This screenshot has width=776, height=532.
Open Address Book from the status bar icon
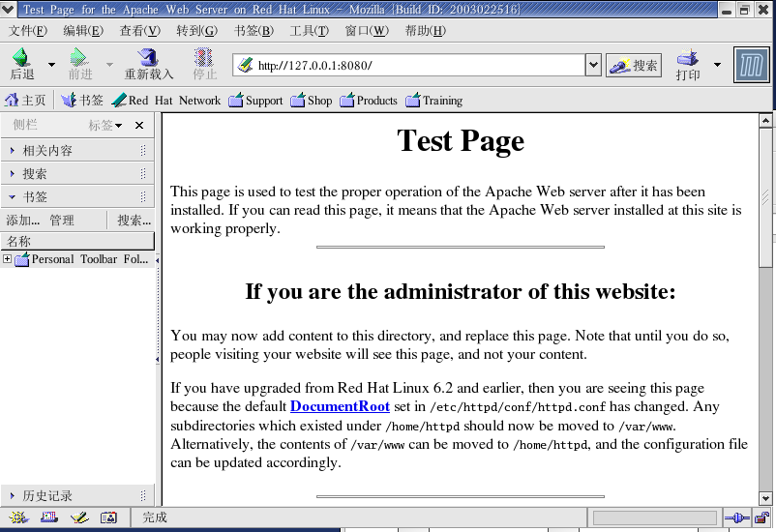(x=109, y=517)
